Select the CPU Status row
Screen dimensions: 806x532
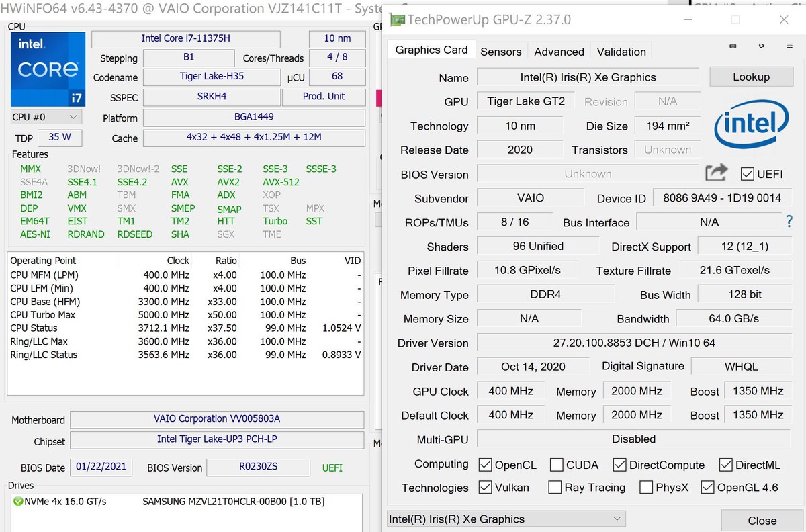click(185, 328)
